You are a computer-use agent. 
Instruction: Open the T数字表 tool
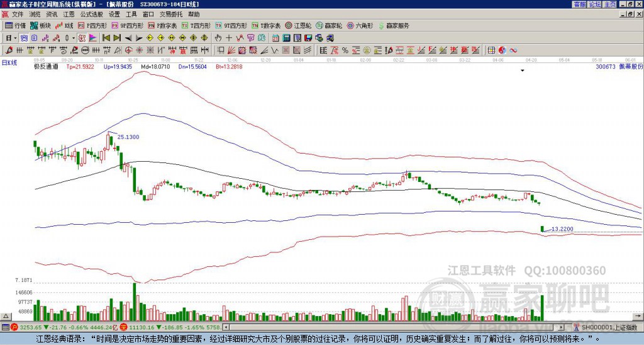pos(266,25)
